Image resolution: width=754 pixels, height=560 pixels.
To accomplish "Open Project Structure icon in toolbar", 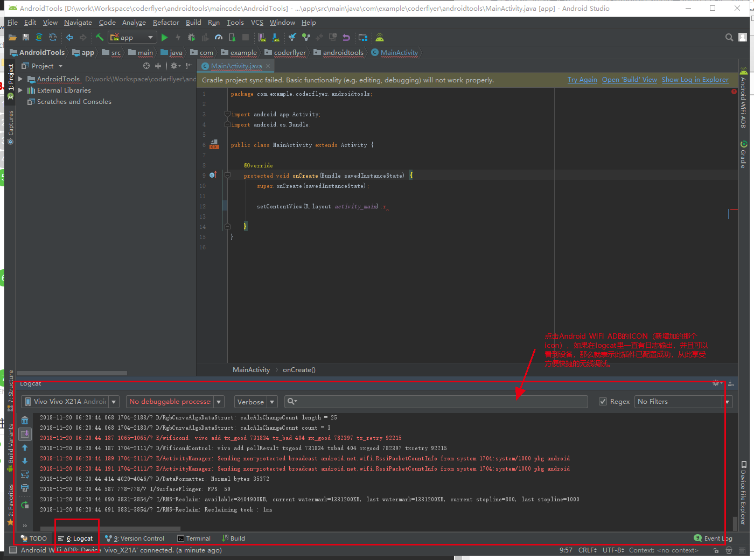I will pos(363,38).
